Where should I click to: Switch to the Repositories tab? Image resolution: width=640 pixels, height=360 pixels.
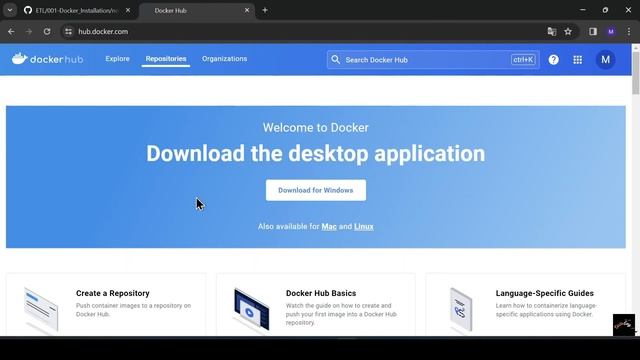click(x=166, y=59)
